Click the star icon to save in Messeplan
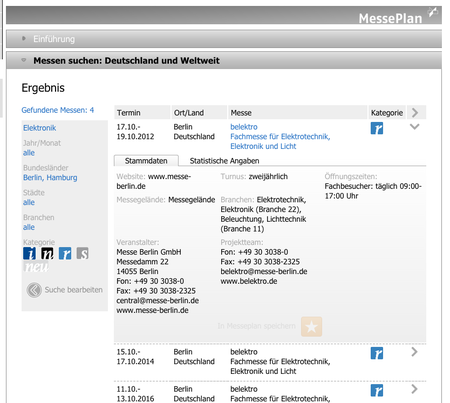The width and height of the screenshot is (450, 403). [x=311, y=326]
